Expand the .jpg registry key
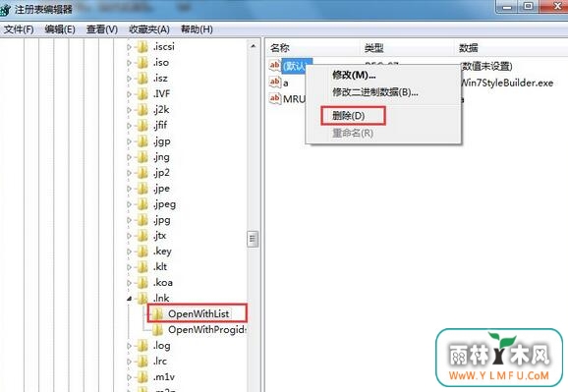The width and height of the screenshot is (568, 392). (x=130, y=220)
